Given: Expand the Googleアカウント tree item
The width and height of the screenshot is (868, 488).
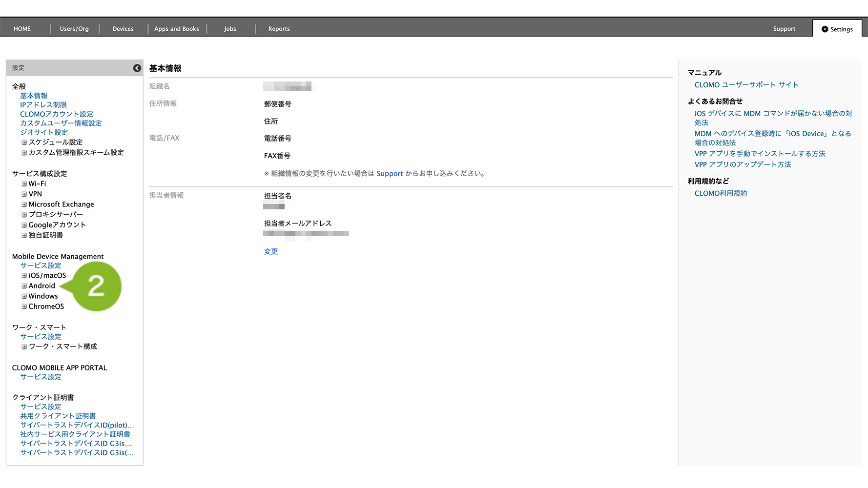Looking at the screenshot, I should click(x=24, y=225).
